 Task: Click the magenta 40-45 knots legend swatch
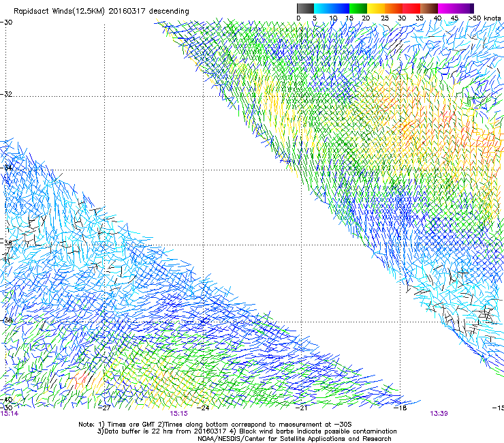447,8
